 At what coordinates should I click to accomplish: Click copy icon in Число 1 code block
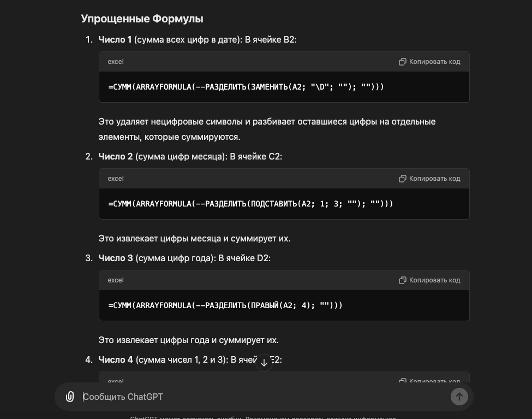(402, 62)
